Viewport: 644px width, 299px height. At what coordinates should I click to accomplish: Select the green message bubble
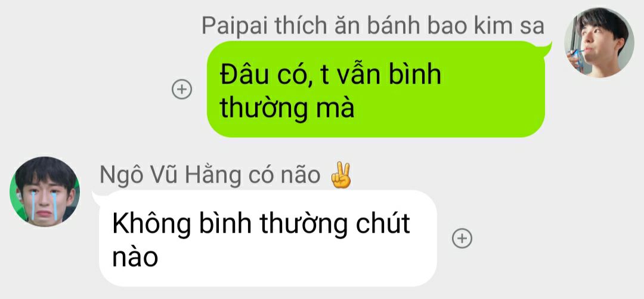(x=378, y=89)
